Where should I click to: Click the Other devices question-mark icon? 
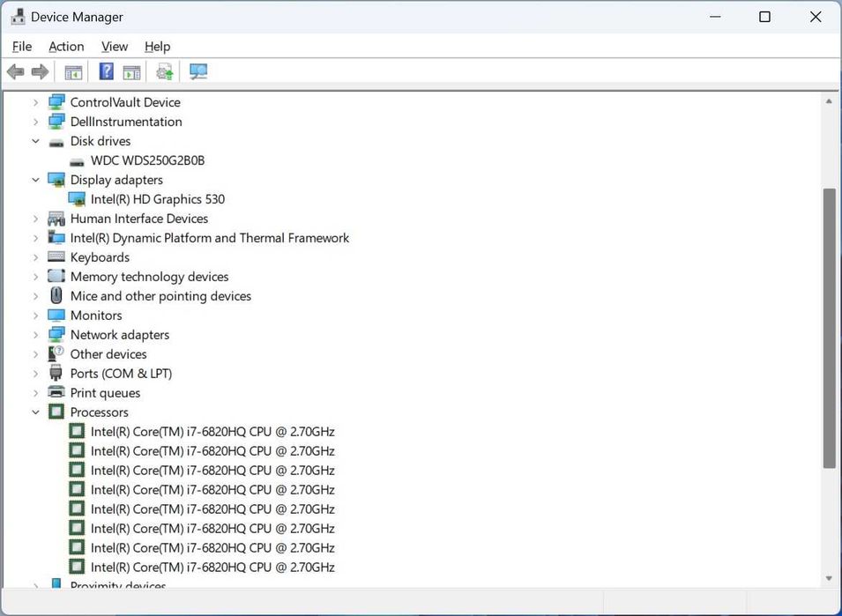point(56,353)
